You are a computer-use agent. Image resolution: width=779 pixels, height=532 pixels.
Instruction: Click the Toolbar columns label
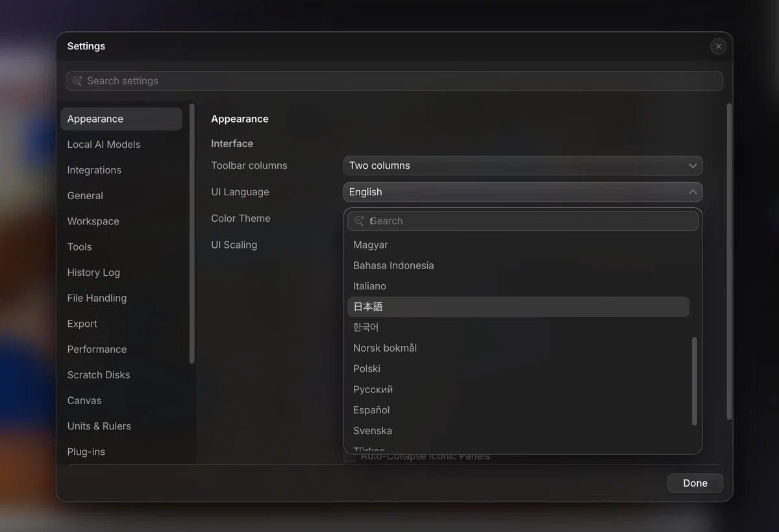click(x=249, y=165)
